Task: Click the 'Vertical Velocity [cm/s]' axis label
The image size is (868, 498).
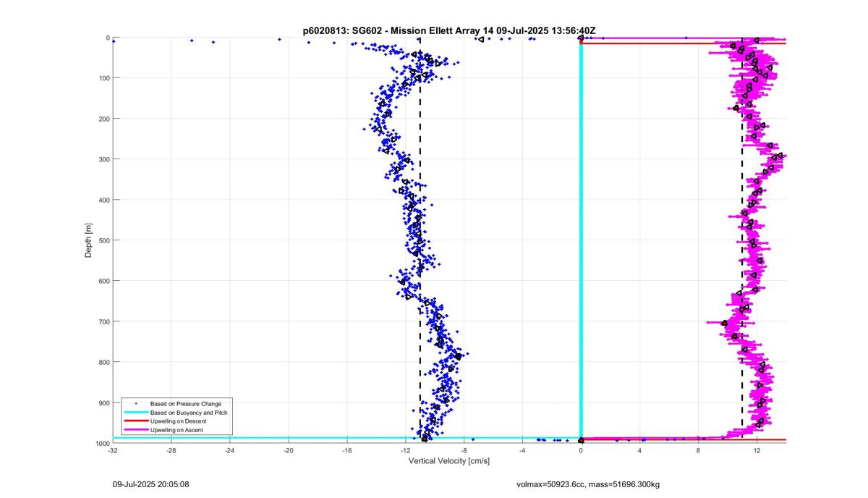Action: tap(449, 460)
